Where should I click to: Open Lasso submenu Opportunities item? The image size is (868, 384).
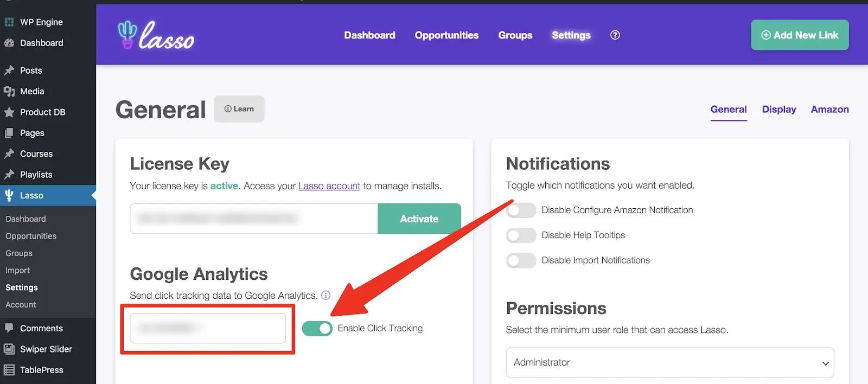click(x=31, y=236)
